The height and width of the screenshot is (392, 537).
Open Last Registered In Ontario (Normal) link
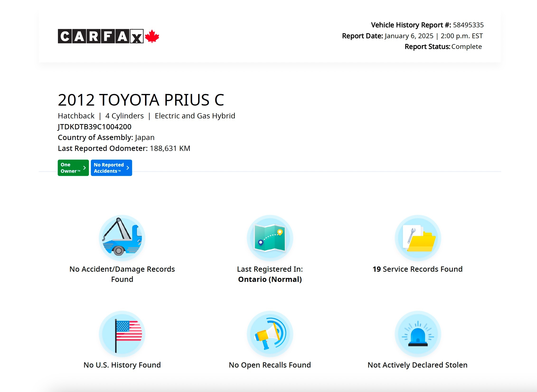click(270, 274)
